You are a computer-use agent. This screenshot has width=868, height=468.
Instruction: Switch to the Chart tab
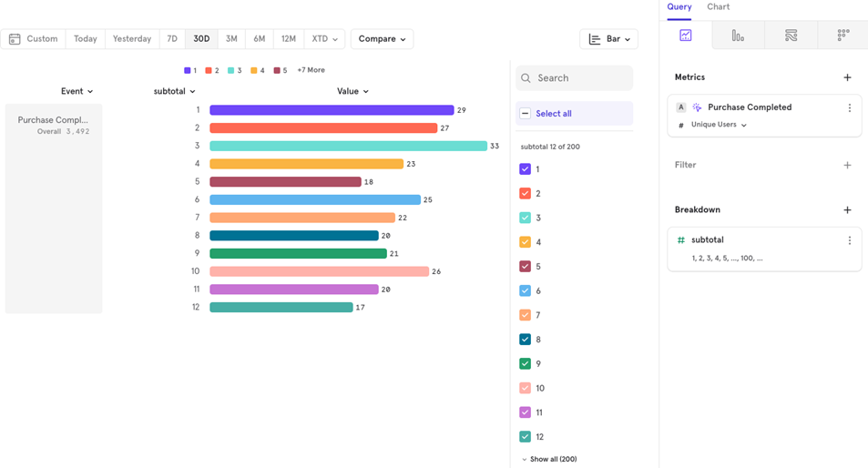718,7
